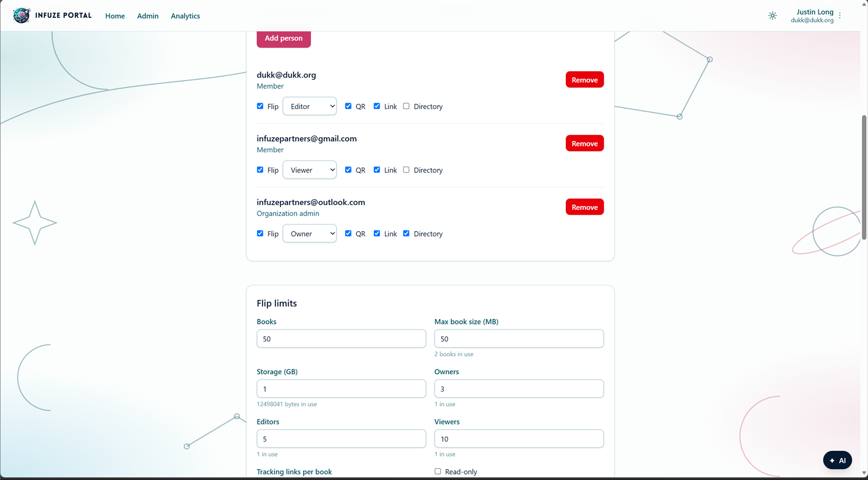Enable Directory for infuzepartners@gmail.com
This screenshot has height=480, width=868.
click(406, 170)
